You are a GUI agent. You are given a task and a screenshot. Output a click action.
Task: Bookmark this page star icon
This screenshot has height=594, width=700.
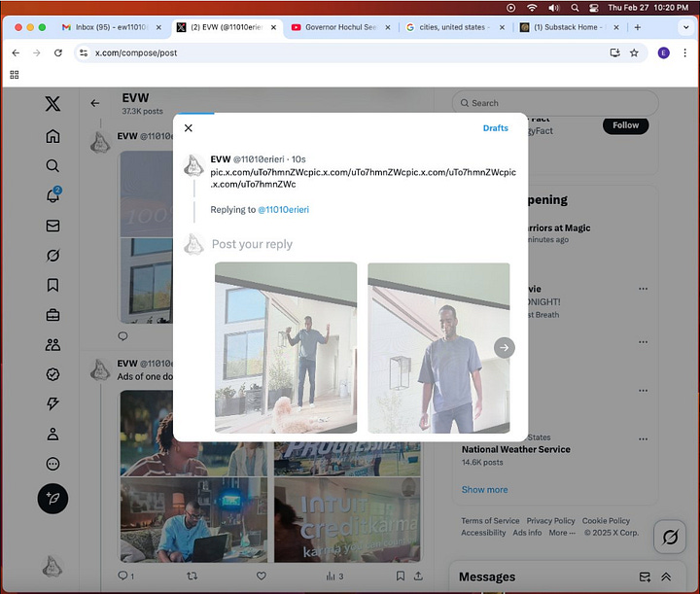pos(634,53)
